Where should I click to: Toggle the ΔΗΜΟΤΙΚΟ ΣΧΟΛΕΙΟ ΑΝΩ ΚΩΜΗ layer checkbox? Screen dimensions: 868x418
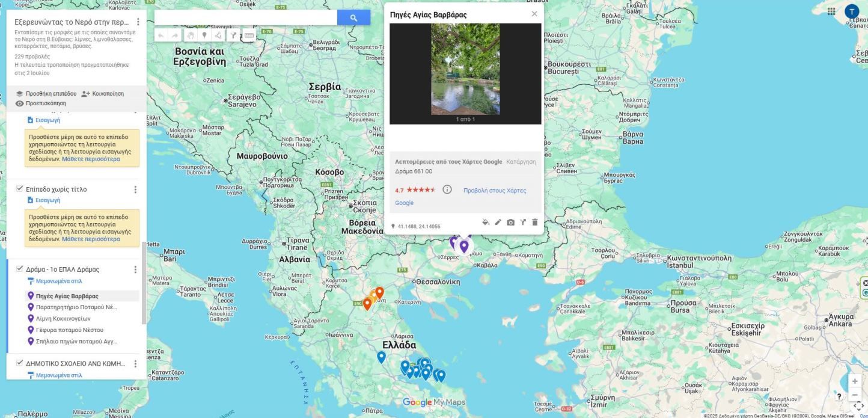pos(20,363)
